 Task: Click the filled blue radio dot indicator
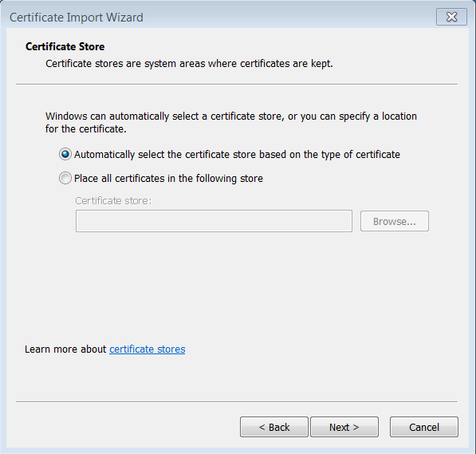[x=65, y=154]
